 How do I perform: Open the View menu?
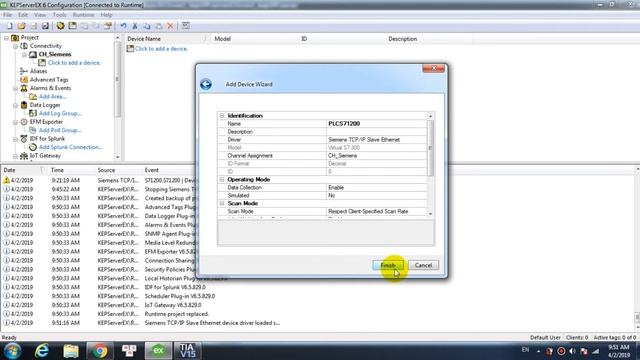click(40, 15)
